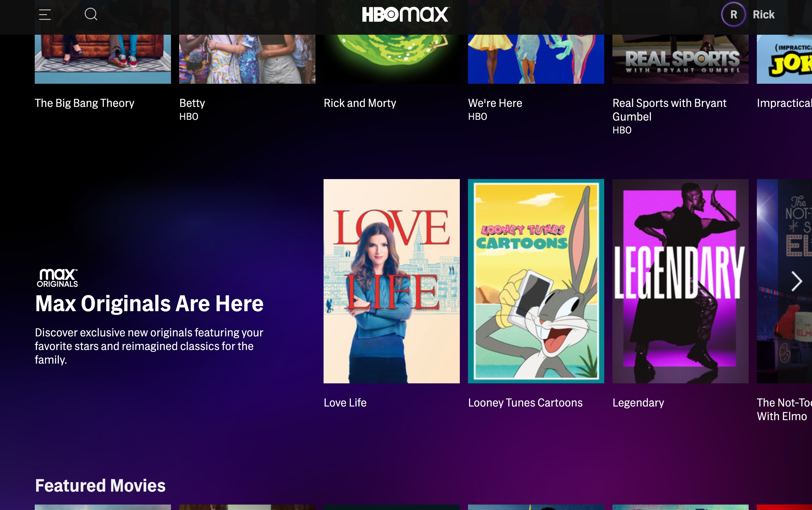The image size is (812, 510).
Task: Open the R profile avatar
Action: pos(733,14)
